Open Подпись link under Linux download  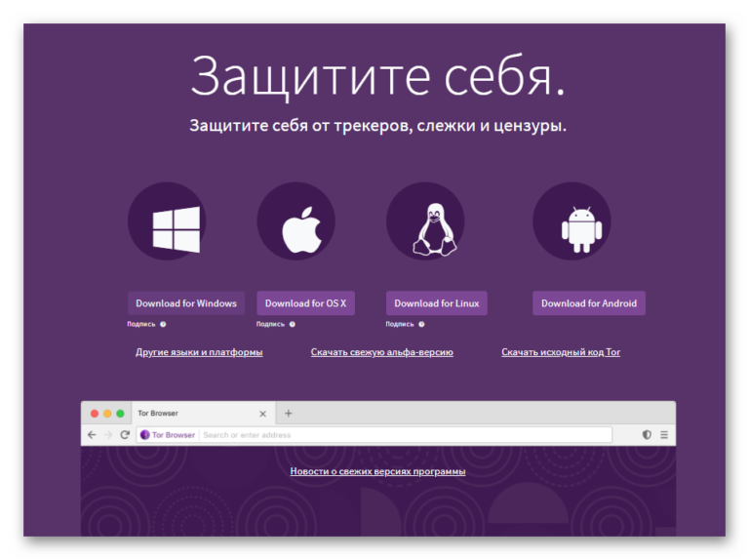coord(400,324)
